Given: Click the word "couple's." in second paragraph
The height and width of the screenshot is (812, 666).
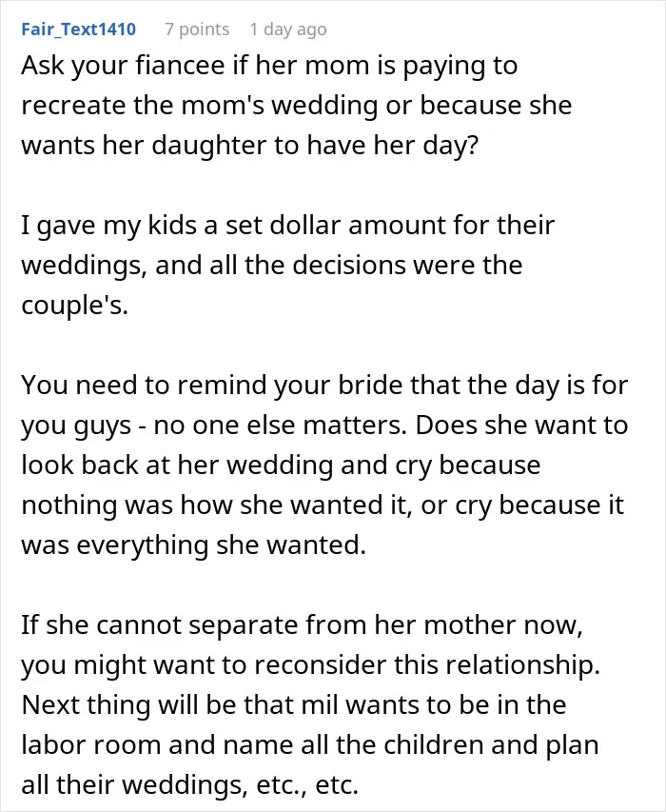Looking at the screenshot, I should [x=74, y=305].
